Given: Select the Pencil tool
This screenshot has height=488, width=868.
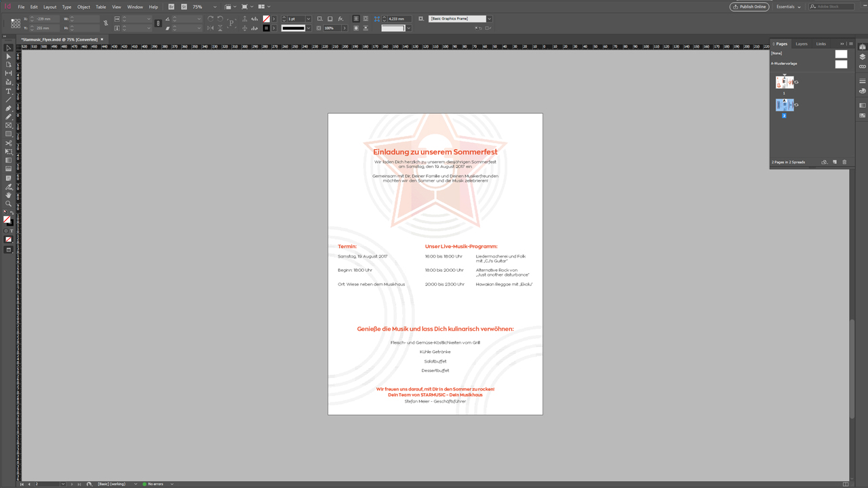Looking at the screenshot, I should (8, 117).
